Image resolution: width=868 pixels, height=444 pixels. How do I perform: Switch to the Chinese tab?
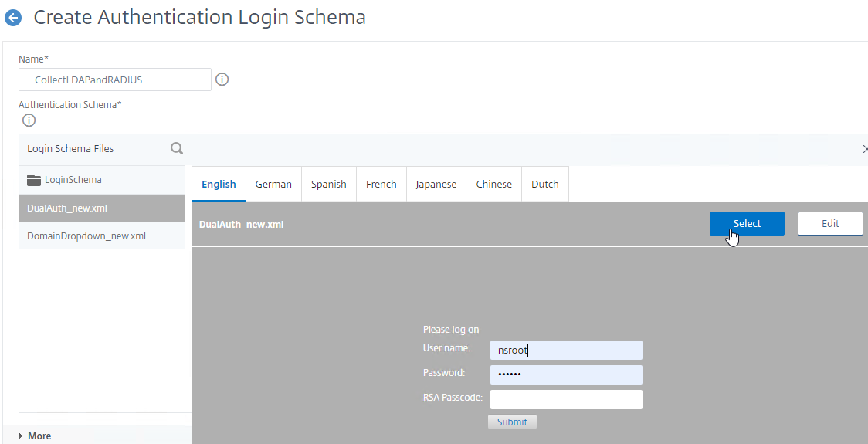(x=493, y=185)
